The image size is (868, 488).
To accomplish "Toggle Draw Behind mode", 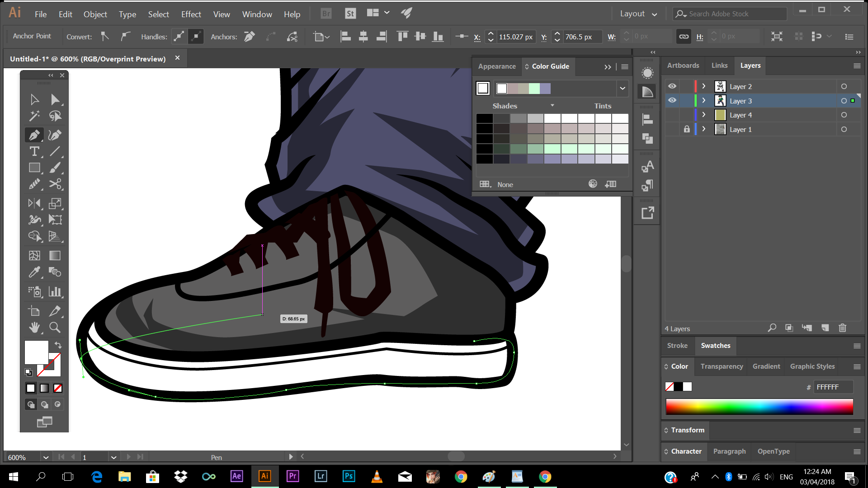I will pos(44,404).
